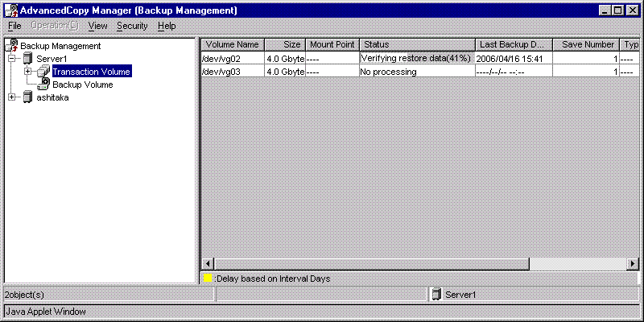The image size is (644, 322).
Task: Sort by Size column header
Action: (285, 45)
